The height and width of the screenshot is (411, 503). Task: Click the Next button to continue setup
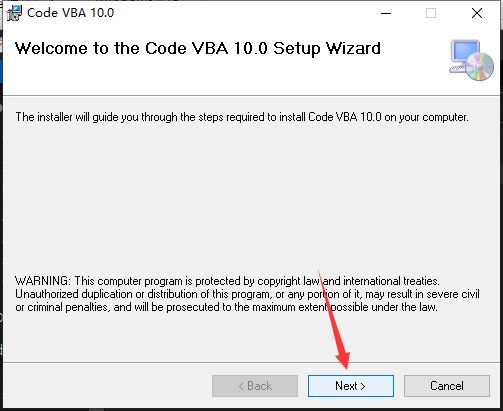[x=351, y=386]
